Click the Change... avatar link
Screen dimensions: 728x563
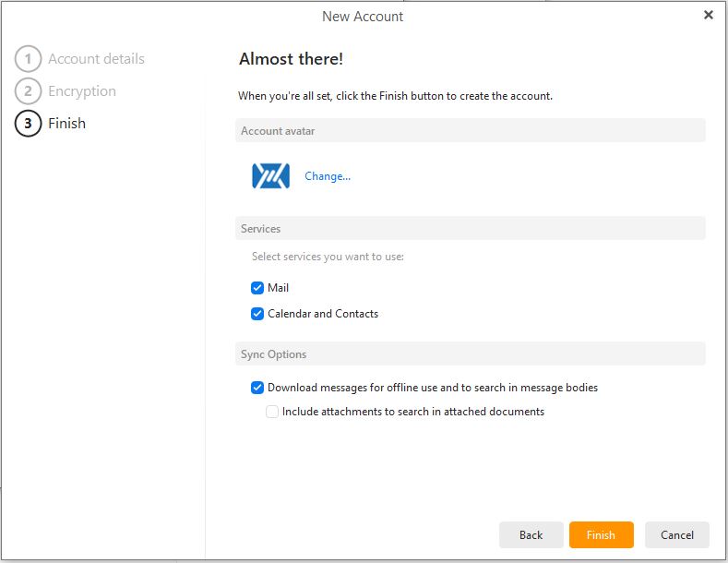click(328, 176)
